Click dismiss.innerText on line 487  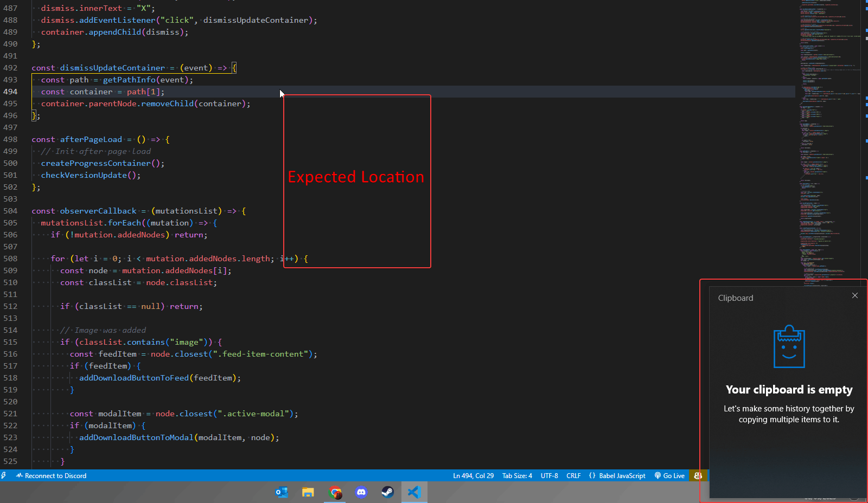[x=81, y=8]
